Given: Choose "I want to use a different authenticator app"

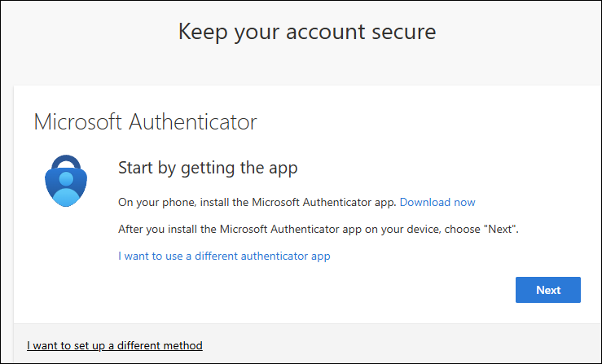Looking at the screenshot, I should (x=224, y=256).
